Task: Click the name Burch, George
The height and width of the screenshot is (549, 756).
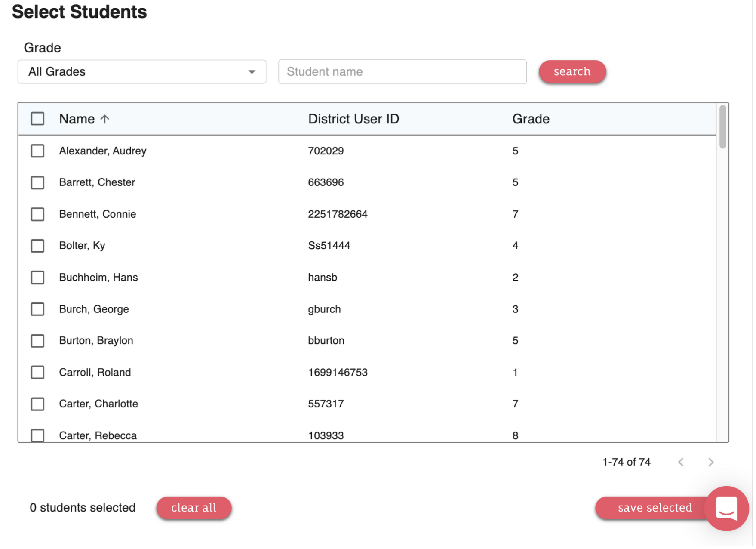Action: point(94,310)
